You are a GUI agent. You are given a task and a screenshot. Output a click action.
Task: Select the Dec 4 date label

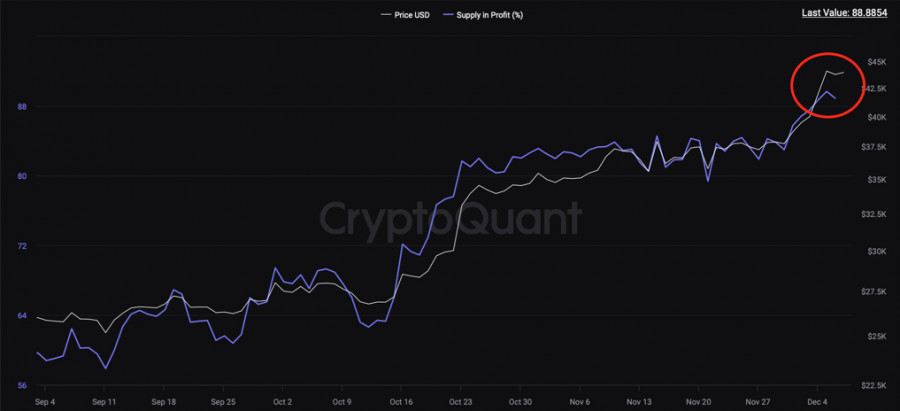tap(817, 402)
